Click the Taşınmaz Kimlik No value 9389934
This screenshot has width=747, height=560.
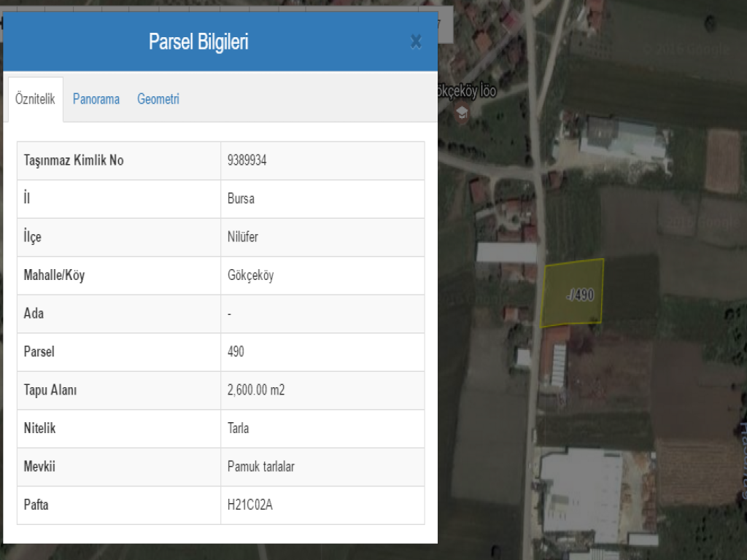coord(247,160)
